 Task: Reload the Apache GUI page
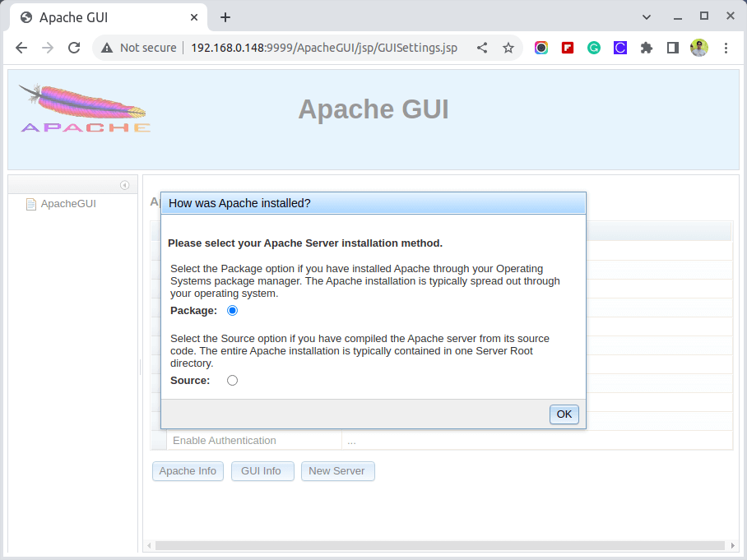click(x=74, y=48)
